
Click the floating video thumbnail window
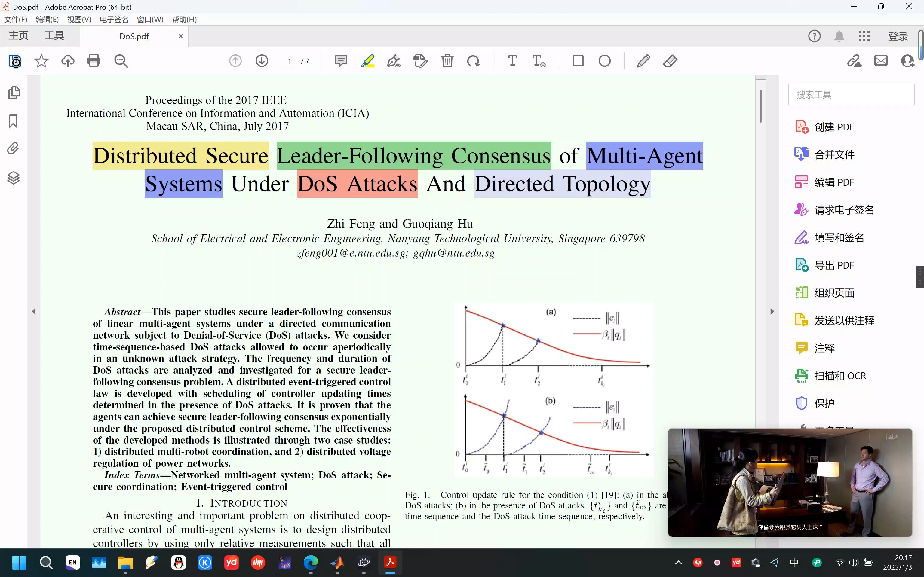click(790, 482)
